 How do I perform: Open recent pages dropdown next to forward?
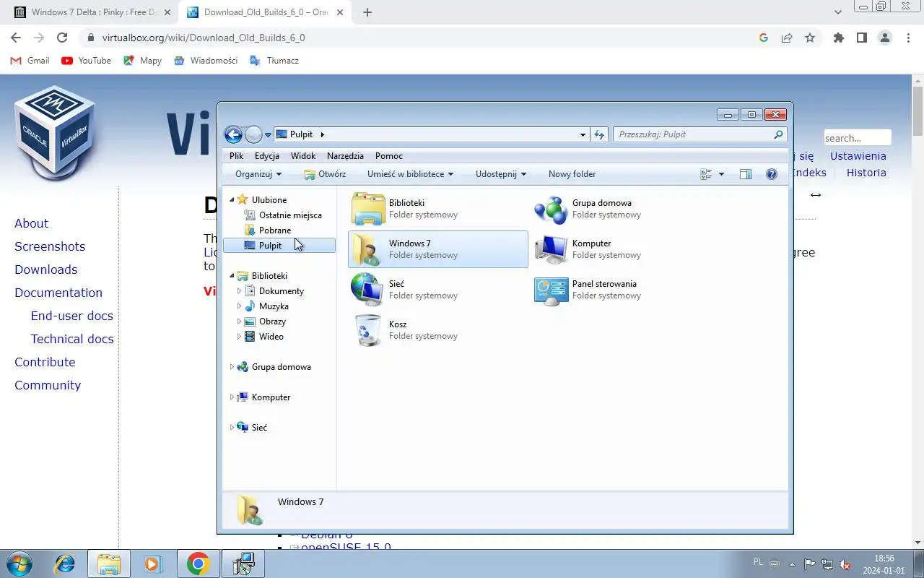(268, 134)
